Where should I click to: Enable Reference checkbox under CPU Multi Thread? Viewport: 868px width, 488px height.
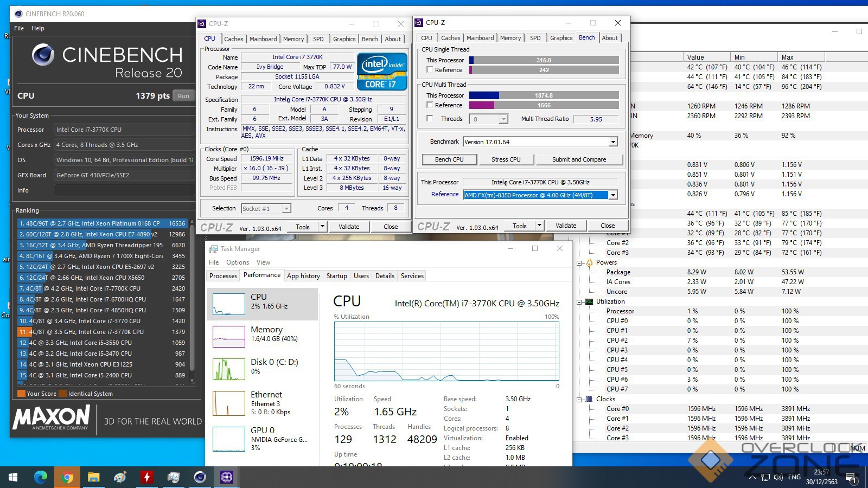[430, 105]
